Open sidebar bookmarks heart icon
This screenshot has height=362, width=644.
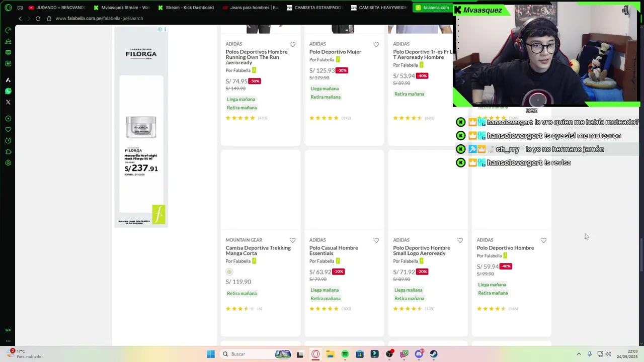point(8,130)
